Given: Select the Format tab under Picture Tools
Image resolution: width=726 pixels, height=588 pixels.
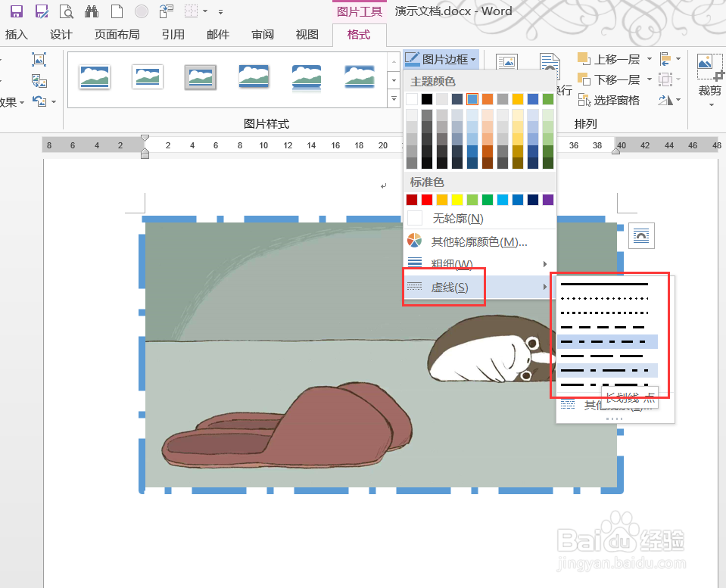Looking at the screenshot, I should pos(359,35).
